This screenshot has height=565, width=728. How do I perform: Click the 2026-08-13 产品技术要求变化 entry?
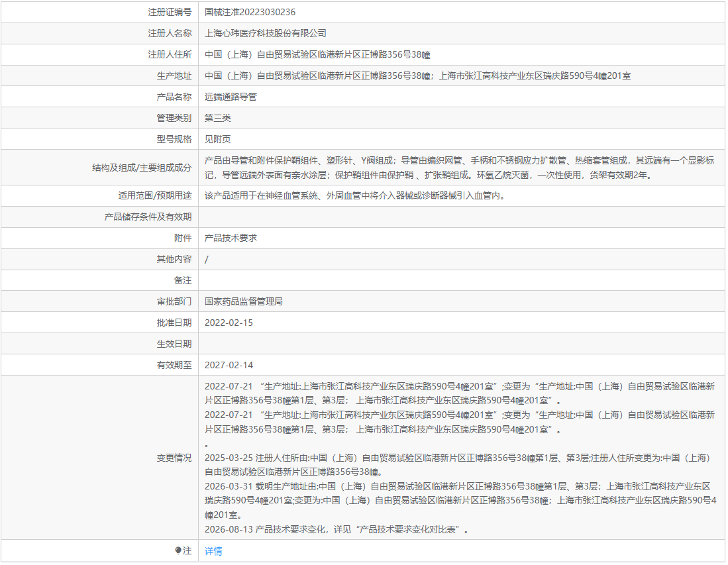(337, 530)
